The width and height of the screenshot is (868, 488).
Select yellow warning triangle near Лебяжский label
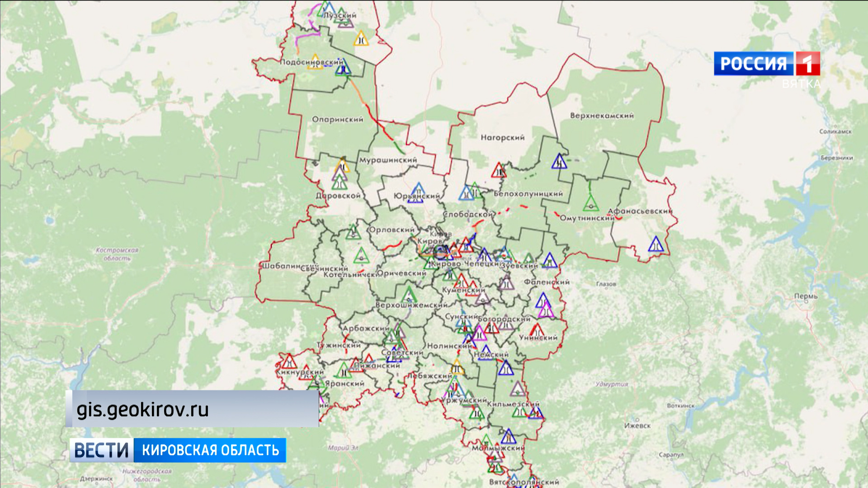[x=457, y=368]
